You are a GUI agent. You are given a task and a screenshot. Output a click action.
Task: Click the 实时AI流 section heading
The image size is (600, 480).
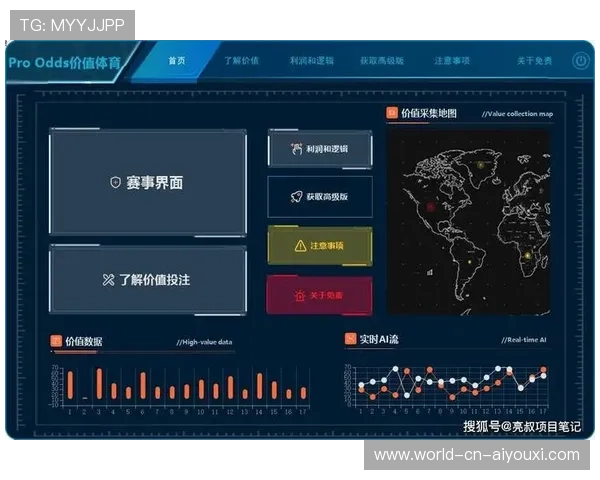pos(379,339)
